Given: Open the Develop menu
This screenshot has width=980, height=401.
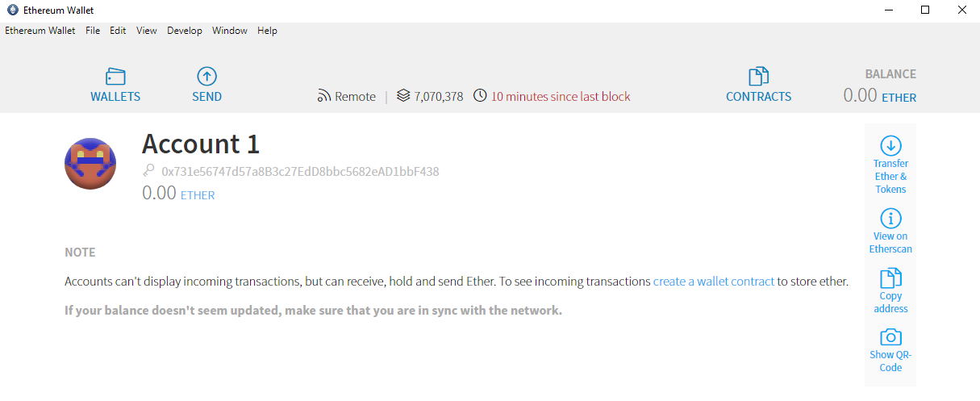Looking at the screenshot, I should point(185,31).
